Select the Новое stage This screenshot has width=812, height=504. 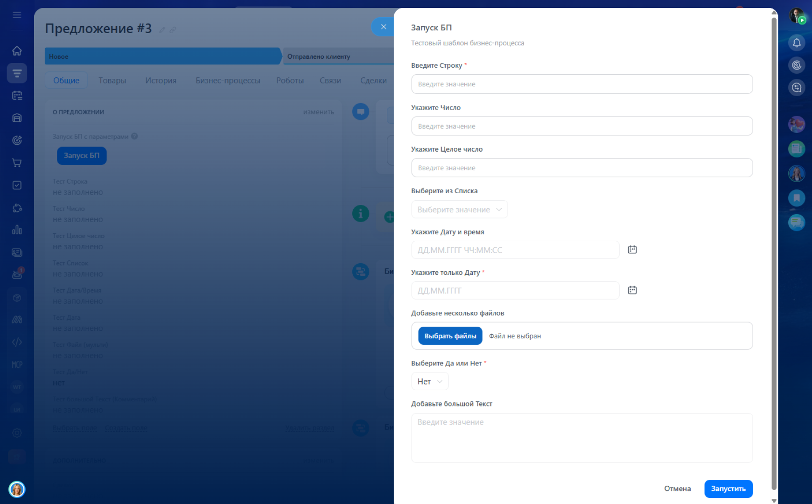tap(163, 56)
